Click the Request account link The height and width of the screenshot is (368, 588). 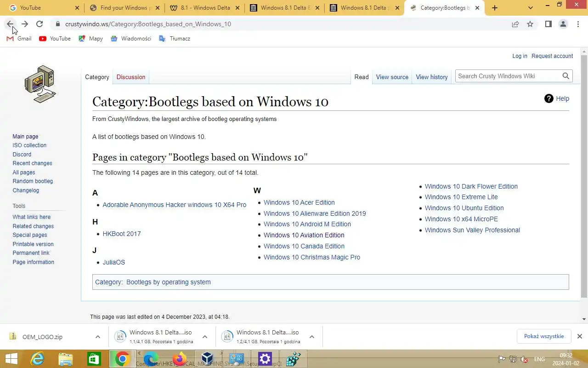(552, 56)
